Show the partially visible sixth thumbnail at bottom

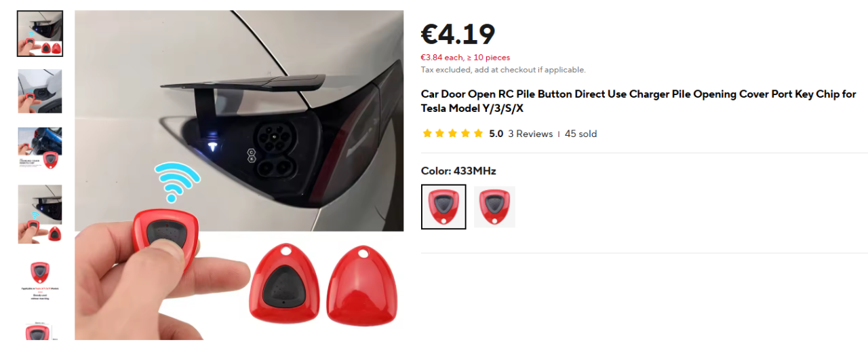pyautogui.click(x=40, y=330)
